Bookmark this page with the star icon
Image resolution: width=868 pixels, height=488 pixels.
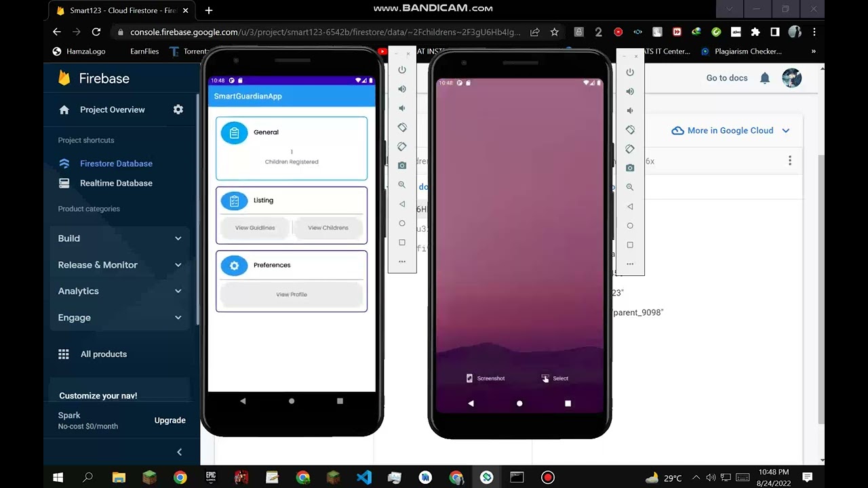click(x=554, y=32)
